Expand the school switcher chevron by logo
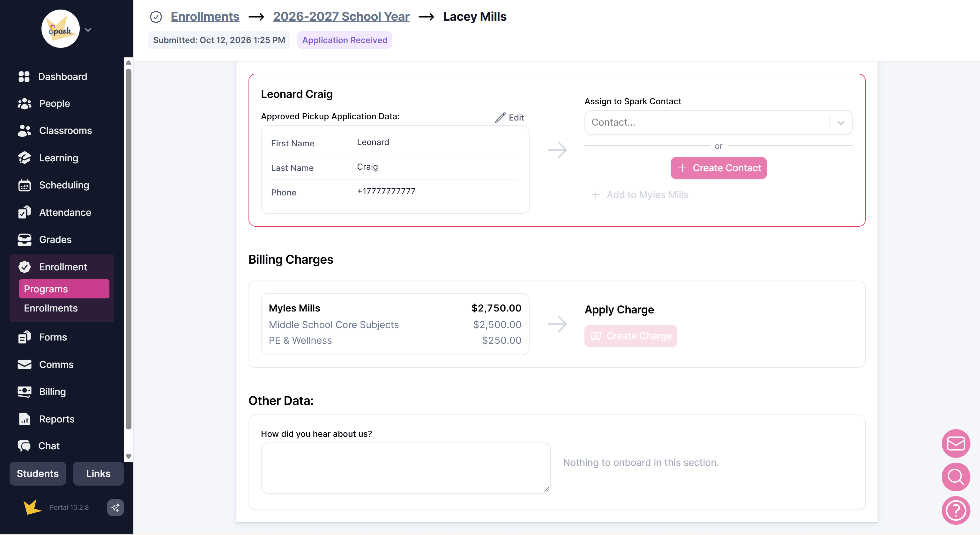Image resolution: width=980 pixels, height=535 pixels. click(x=88, y=30)
